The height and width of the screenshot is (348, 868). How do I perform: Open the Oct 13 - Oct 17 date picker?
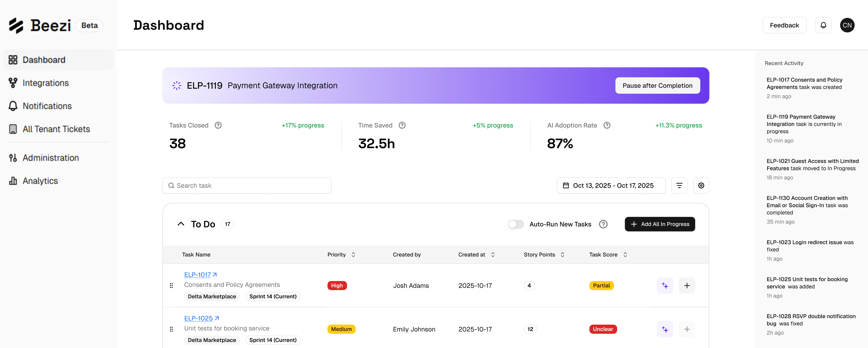tap(611, 186)
